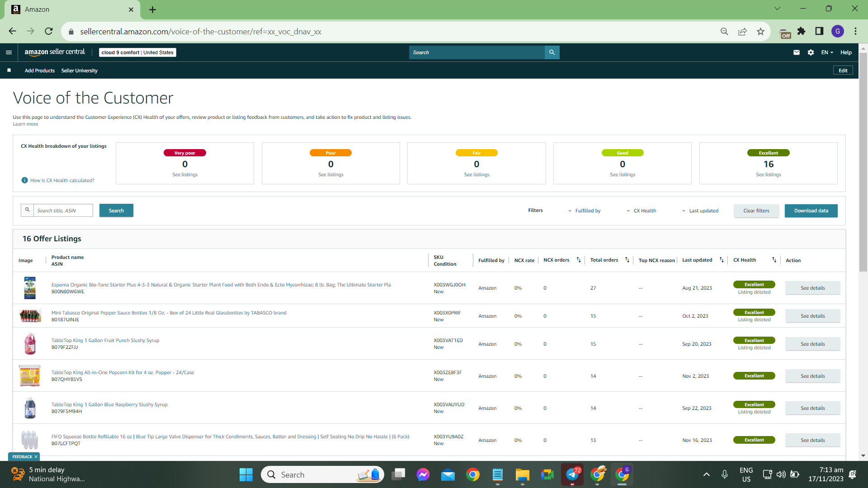Click Windows taskbar Search box
Viewport: 868px width, 488px height.
pyautogui.click(x=322, y=474)
